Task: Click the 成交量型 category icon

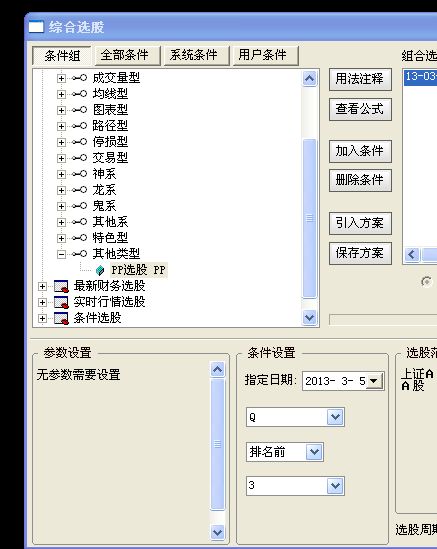Action: (x=79, y=78)
